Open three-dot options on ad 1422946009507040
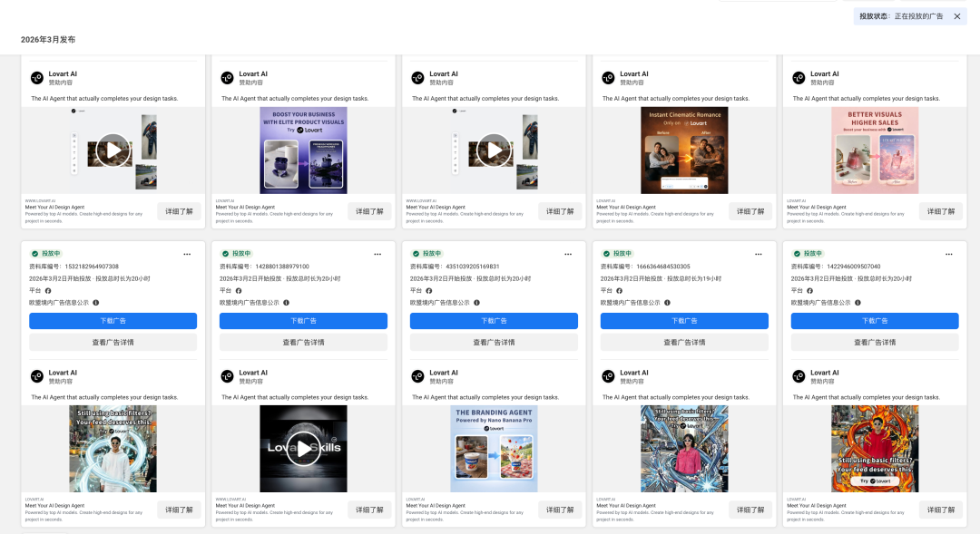The width and height of the screenshot is (980, 534). pos(949,254)
